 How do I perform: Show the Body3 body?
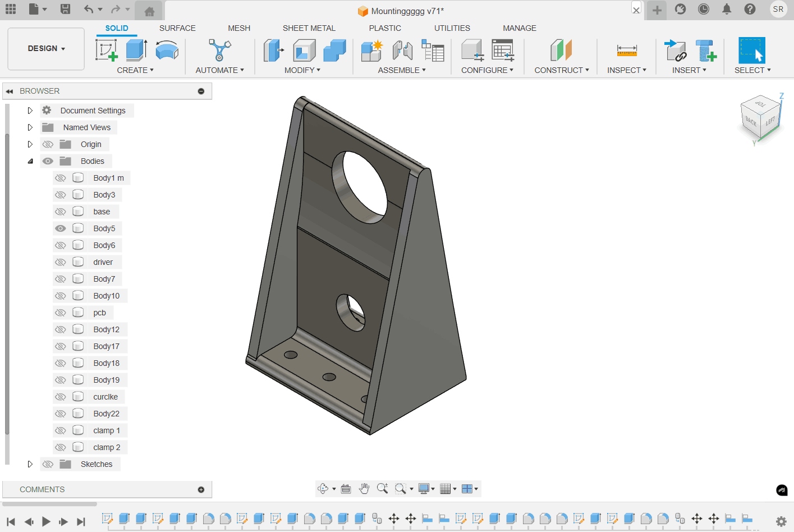click(x=61, y=195)
